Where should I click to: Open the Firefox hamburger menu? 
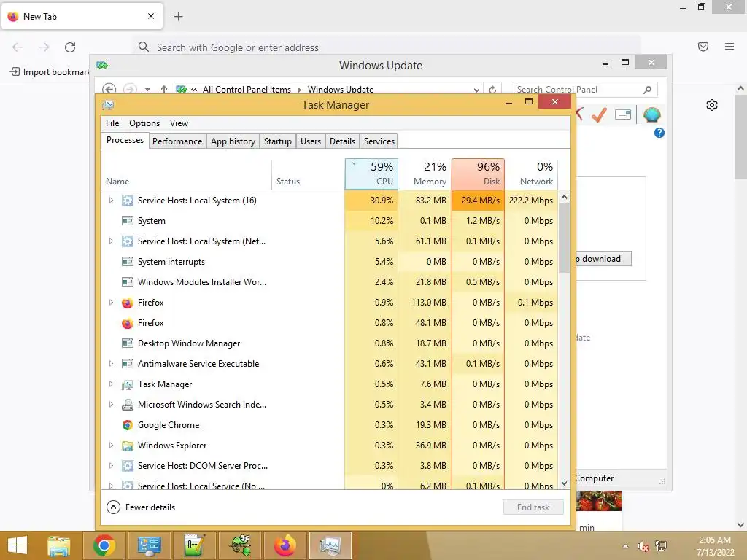coord(729,47)
